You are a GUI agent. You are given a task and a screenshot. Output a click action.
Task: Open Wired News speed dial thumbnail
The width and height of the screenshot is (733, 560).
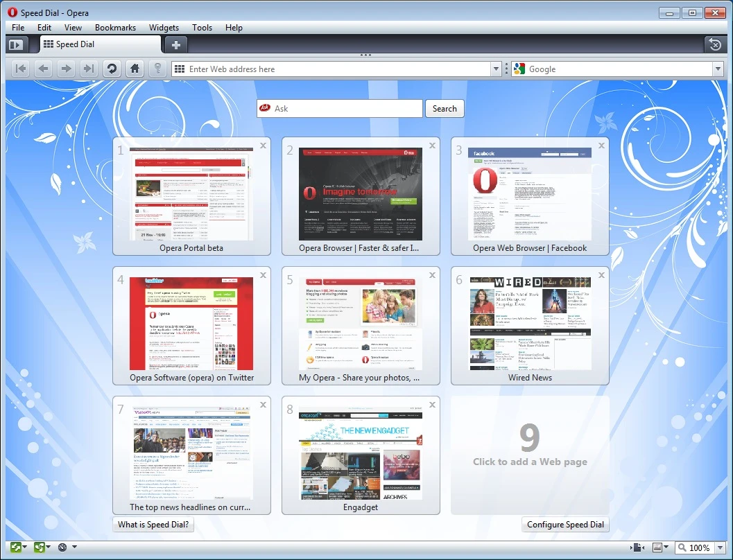click(530, 323)
